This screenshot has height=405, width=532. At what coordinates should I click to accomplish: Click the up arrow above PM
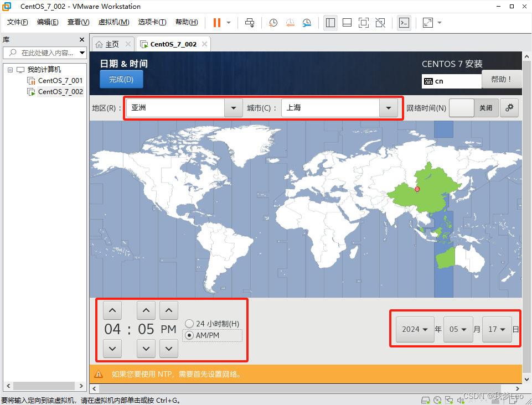(169, 310)
